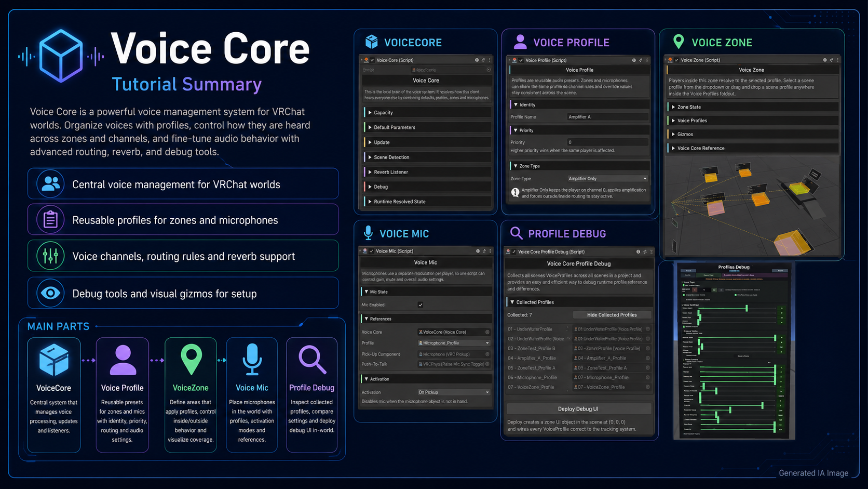Click the VoiceCore box icon in Main Parts
The width and height of the screenshot is (868, 489).
(x=53, y=360)
